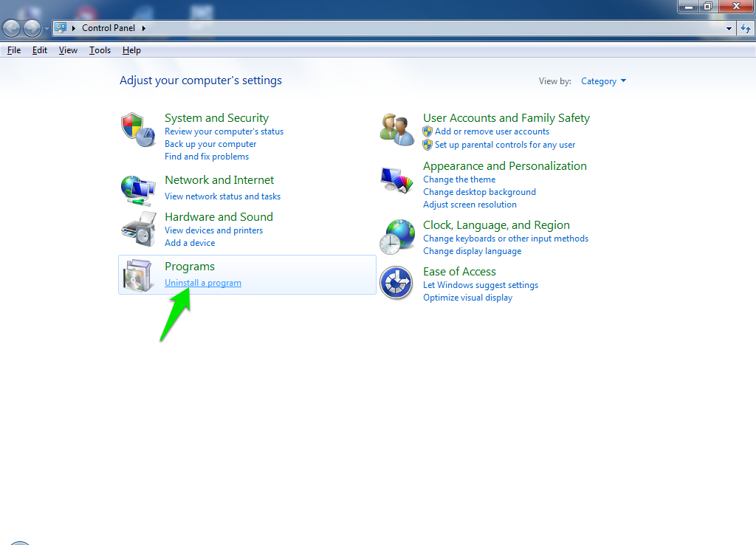Click the Adjust your computer's settings title
756x545 pixels.
[201, 80]
